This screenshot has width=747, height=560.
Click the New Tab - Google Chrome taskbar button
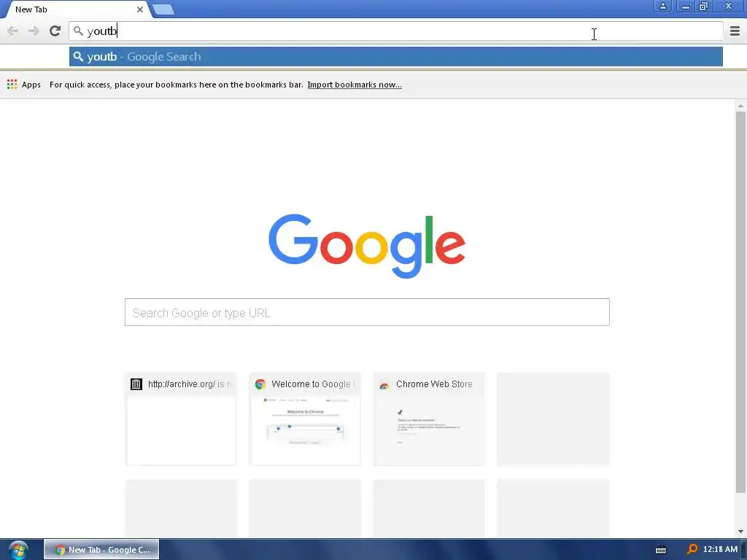click(101, 550)
